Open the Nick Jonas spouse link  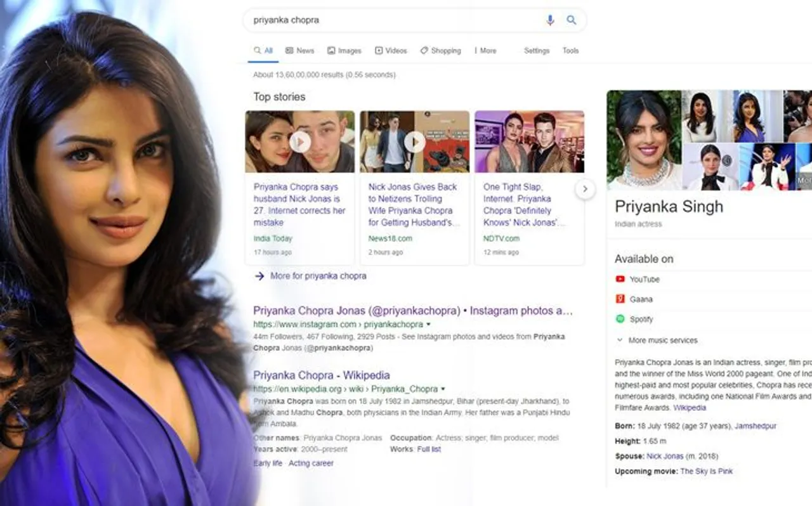pos(665,456)
